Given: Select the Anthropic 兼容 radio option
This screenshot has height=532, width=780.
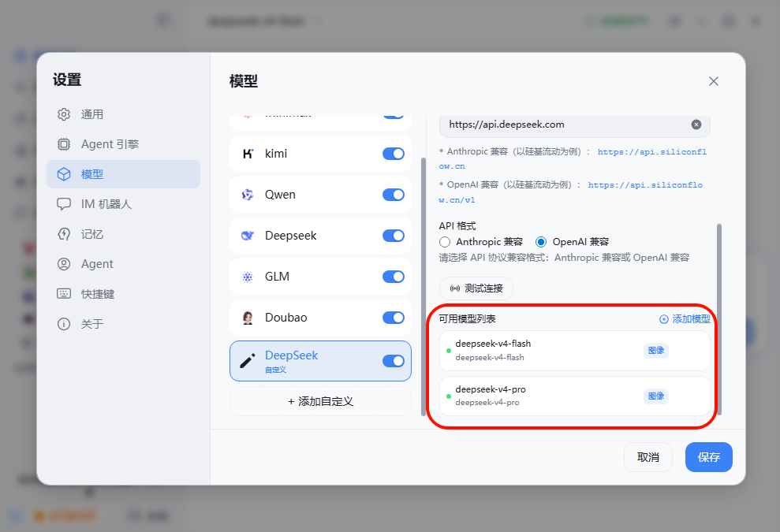Looking at the screenshot, I should [445, 242].
